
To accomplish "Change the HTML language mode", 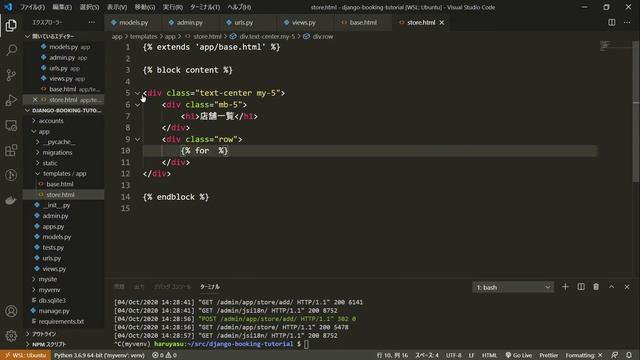I will tap(489, 355).
